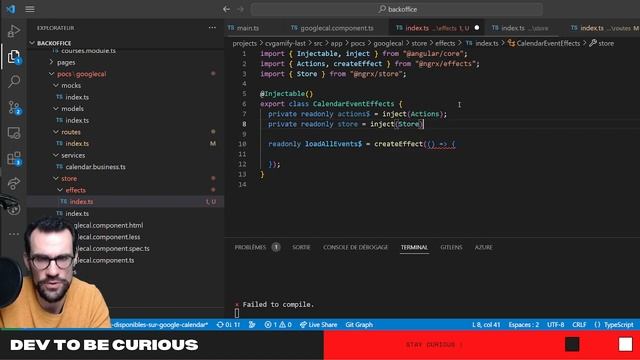The image size is (640, 360).
Task: Open the AZURE panel tab
Action: [484, 247]
